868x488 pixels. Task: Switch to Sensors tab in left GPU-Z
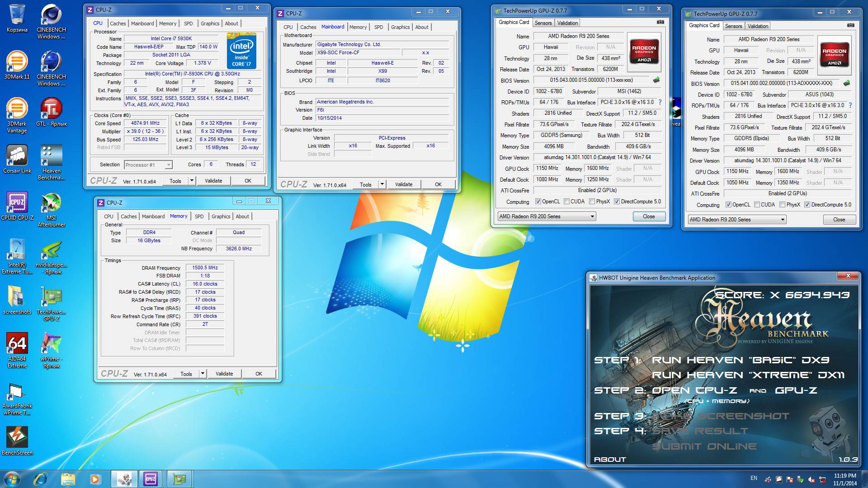point(543,23)
